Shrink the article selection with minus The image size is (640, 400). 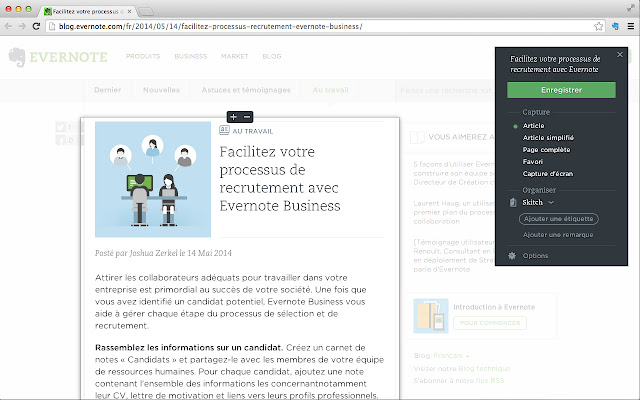click(x=247, y=117)
